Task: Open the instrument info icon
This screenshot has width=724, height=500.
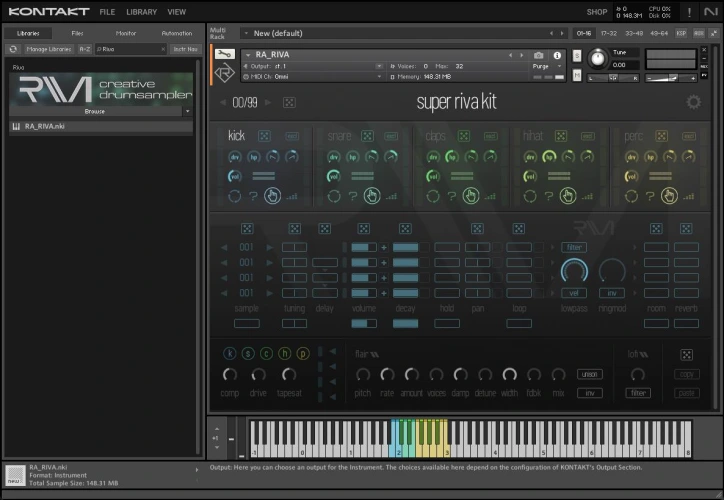Action: click(557, 55)
